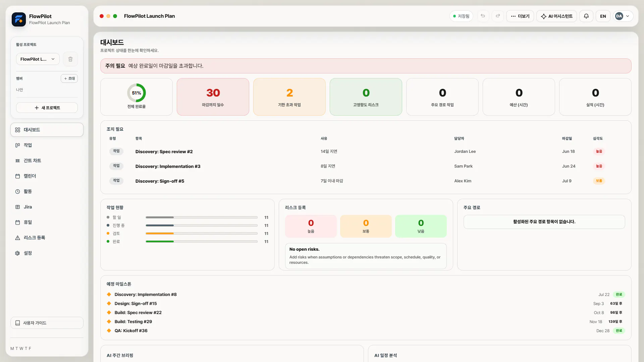Click the 캘린더 calendar icon

pyautogui.click(x=17, y=176)
